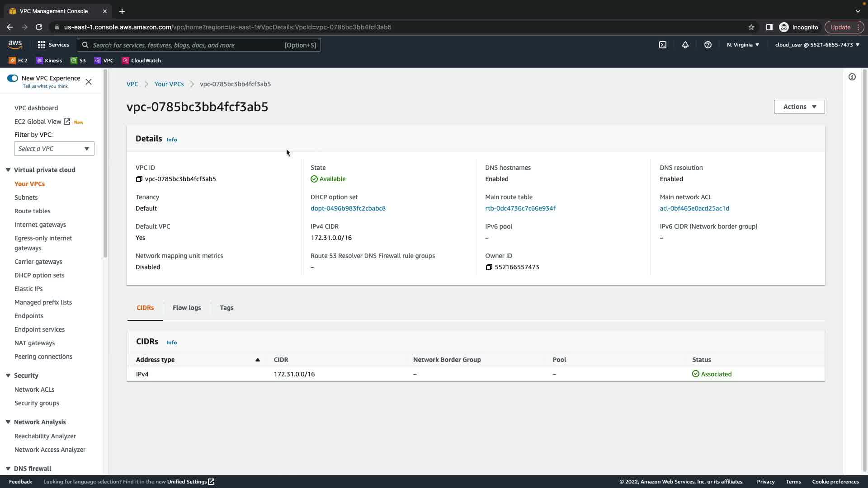Copy the VPC ID using copy icon
Viewport: 868px width, 488px height.
(x=139, y=179)
